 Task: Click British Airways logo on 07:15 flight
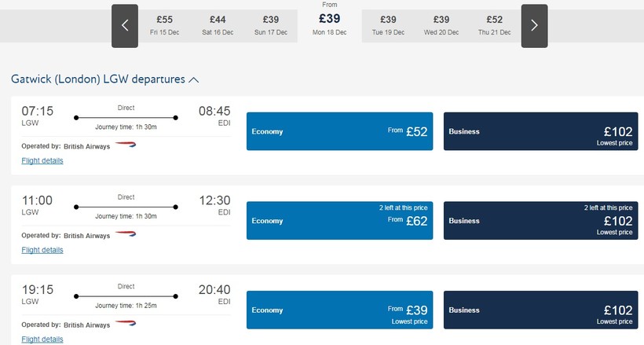[x=126, y=145]
